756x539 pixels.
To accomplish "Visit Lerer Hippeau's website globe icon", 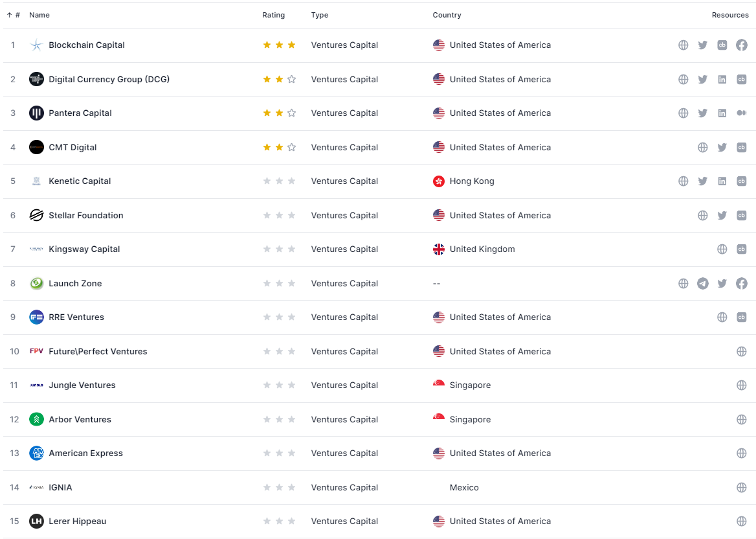I will (x=742, y=522).
